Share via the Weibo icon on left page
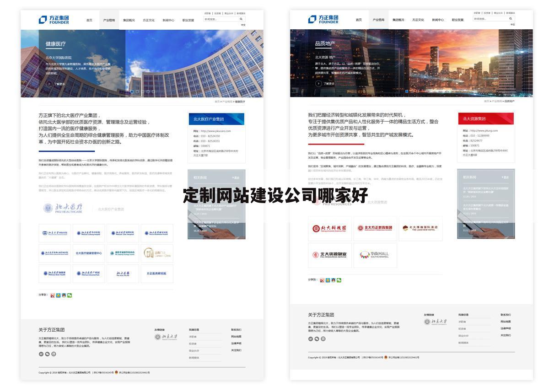This screenshot has height=392, width=549. (x=53, y=295)
